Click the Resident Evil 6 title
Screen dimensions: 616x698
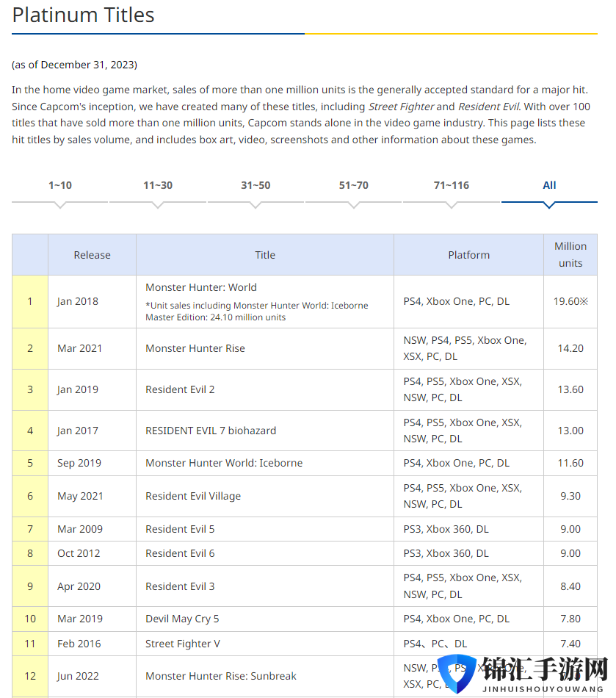[x=180, y=553]
